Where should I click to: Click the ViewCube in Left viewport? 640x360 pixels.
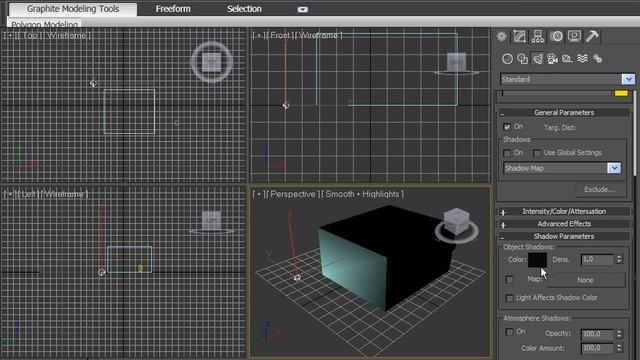[x=211, y=222]
